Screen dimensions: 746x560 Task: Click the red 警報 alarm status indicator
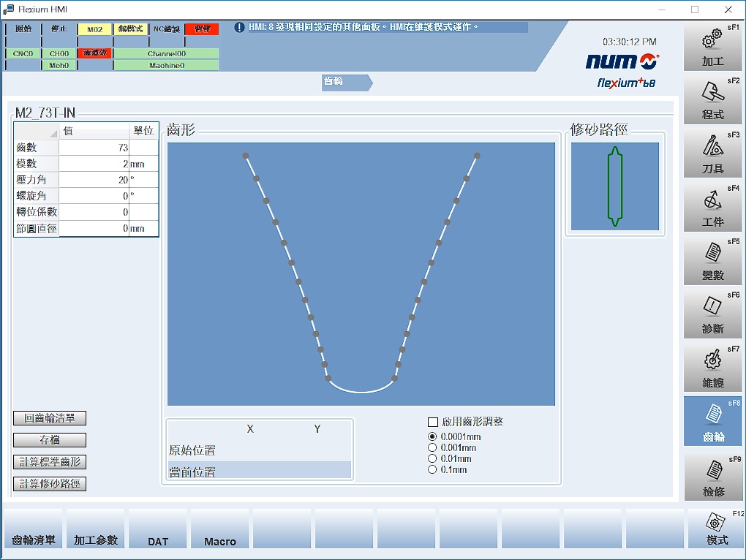(x=202, y=29)
